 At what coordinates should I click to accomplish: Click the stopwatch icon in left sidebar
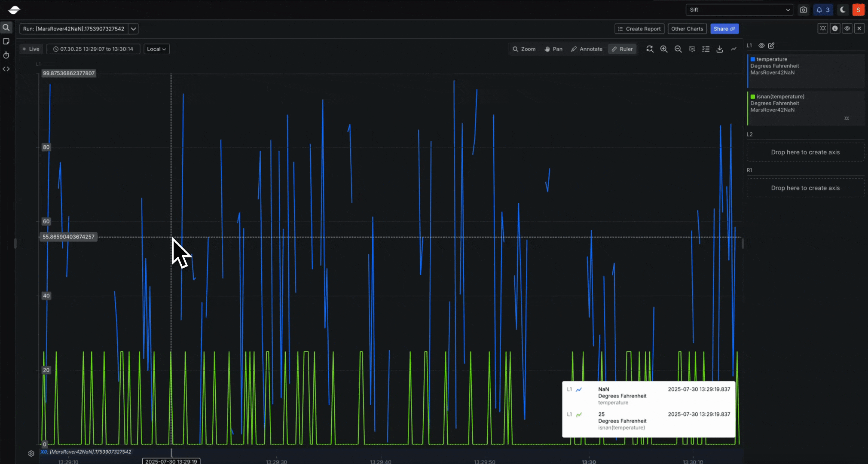[x=6, y=55]
